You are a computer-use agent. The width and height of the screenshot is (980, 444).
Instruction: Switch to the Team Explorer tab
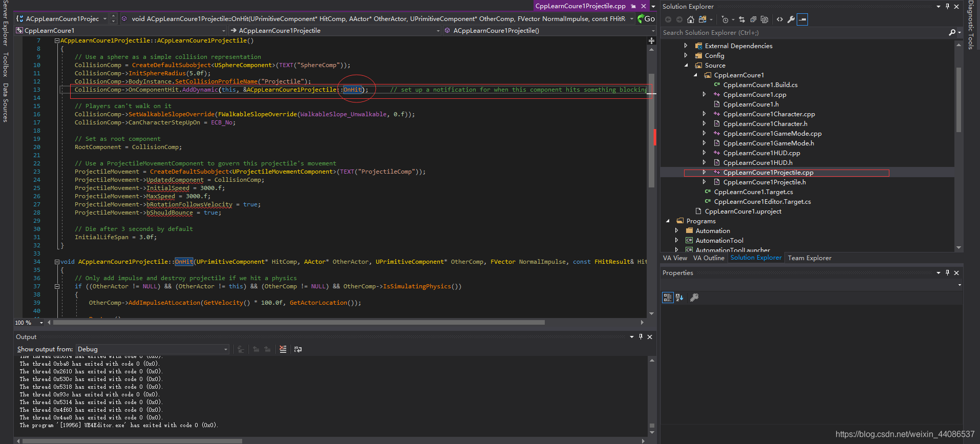809,258
